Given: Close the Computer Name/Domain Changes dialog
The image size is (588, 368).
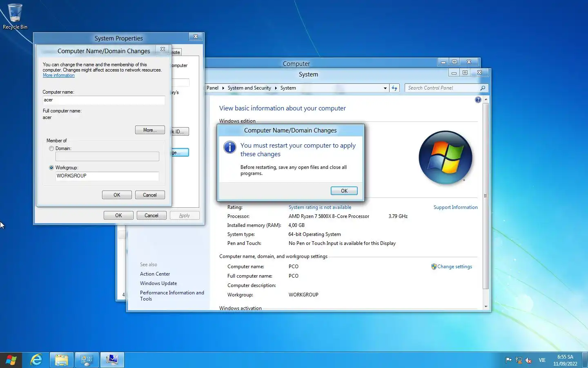Looking at the screenshot, I should pyautogui.click(x=163, y=49).
